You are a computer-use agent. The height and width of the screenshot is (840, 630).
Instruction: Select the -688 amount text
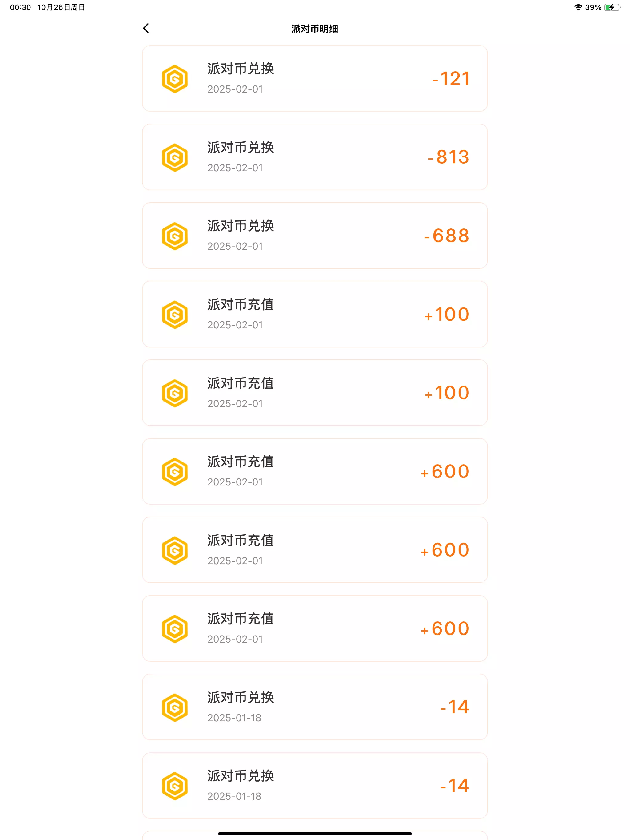pos(446,236)
